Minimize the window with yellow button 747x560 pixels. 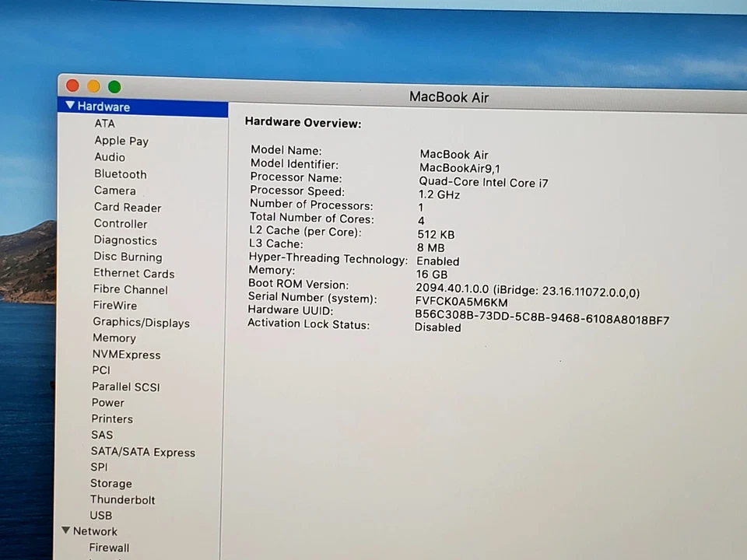click(x=93, y=86)
